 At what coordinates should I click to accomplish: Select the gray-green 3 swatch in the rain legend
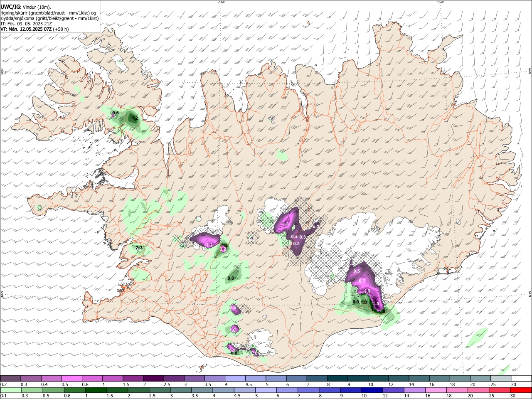[181, 390]
